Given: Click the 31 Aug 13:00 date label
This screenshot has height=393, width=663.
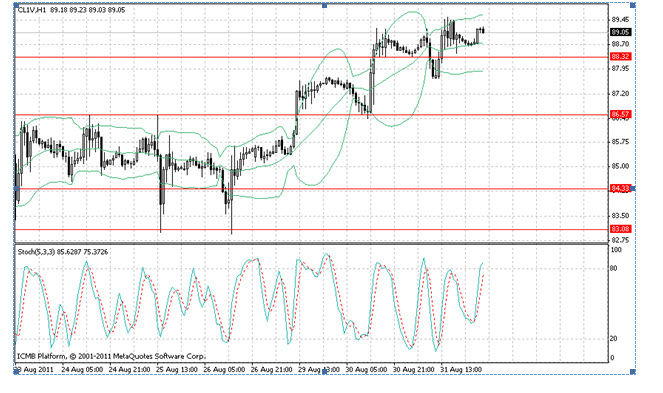Looking at the screenshot, I should [461, 369].
